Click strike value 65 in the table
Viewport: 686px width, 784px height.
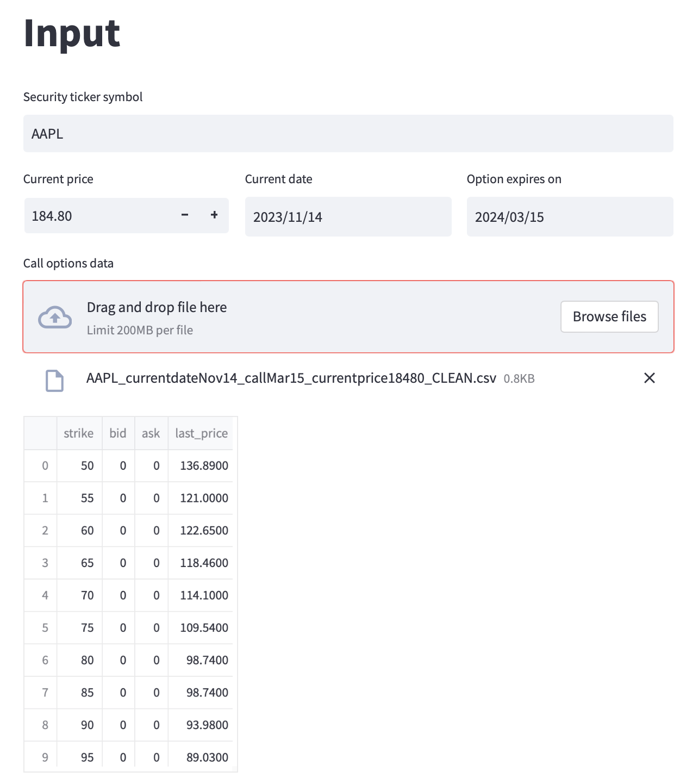coord(79,563)
